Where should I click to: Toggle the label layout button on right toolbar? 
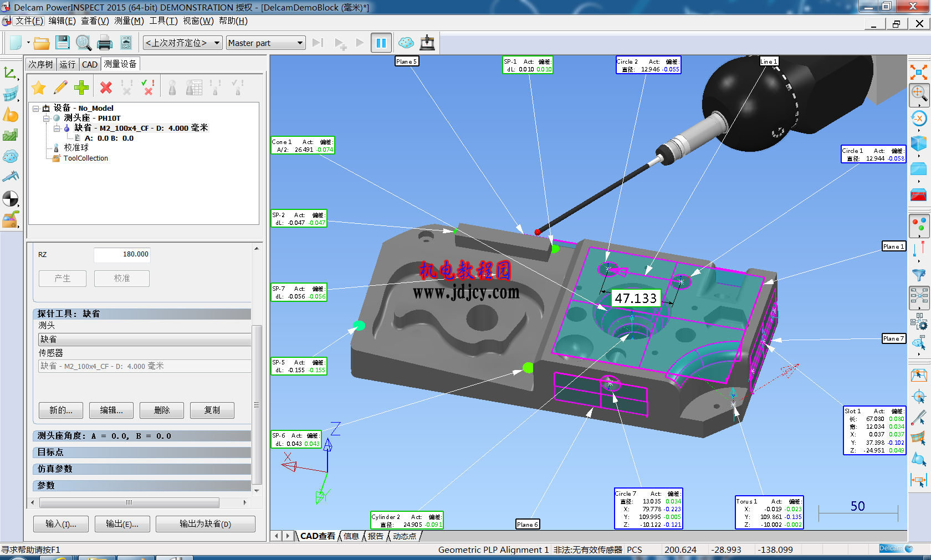tap(919, 298)
